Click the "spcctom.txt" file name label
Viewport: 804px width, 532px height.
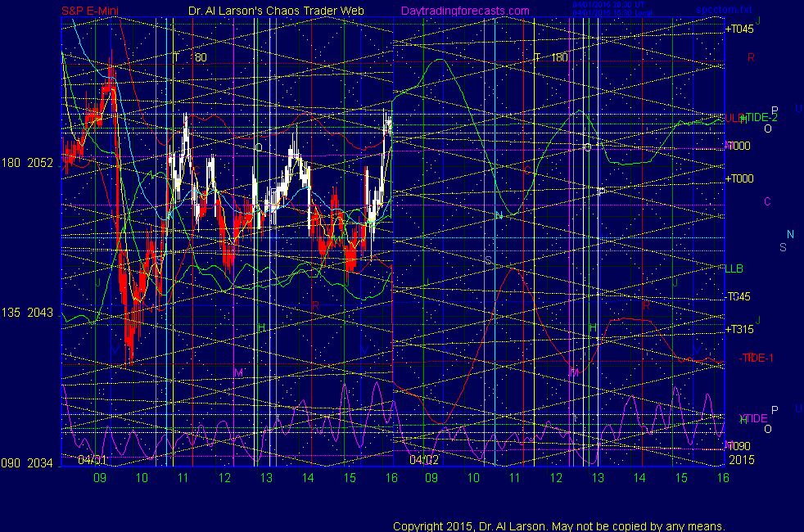tap(724, 10)
